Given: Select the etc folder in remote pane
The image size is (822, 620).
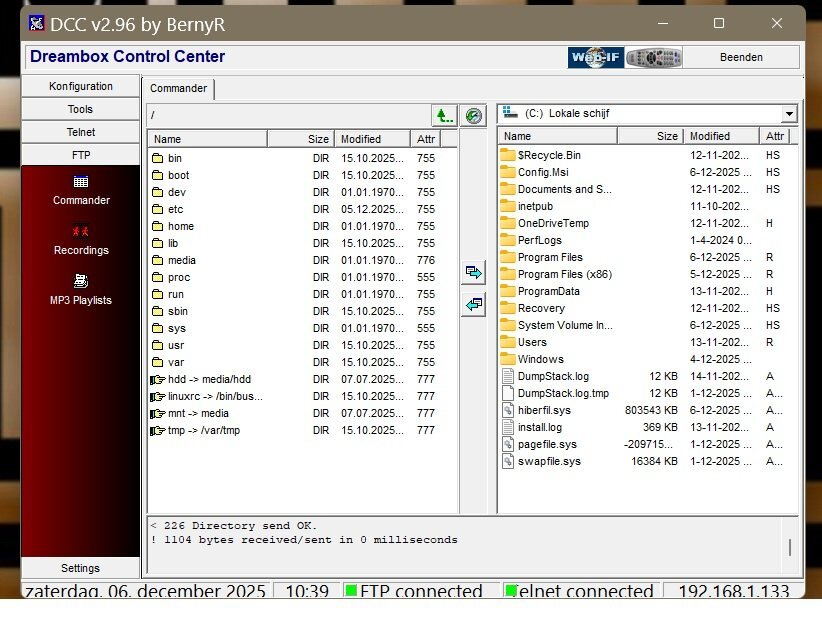Looking at the screenshot, I should pyautogui.click(x=175, y=210).
